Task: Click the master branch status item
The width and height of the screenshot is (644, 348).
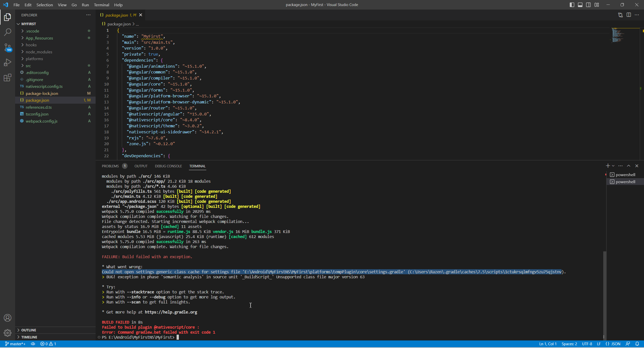Action: click(x=15, y=344)
